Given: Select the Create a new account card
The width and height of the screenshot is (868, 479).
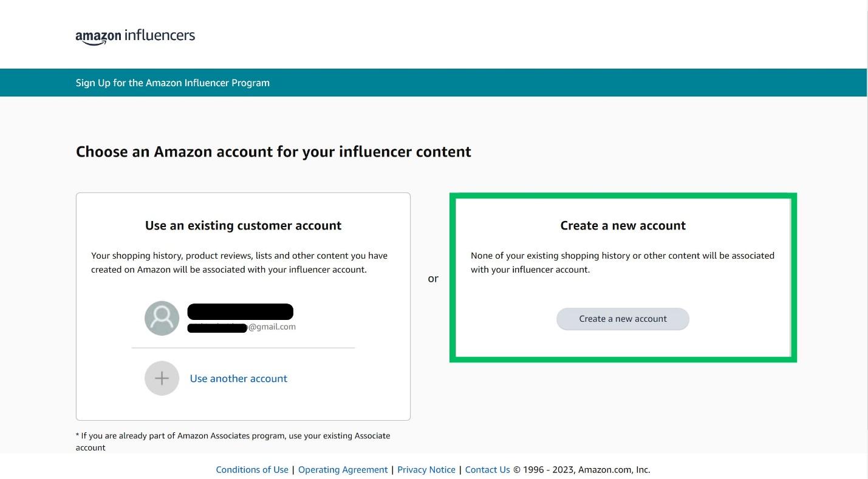Looking at the screenshot, I should pos(623,277).
